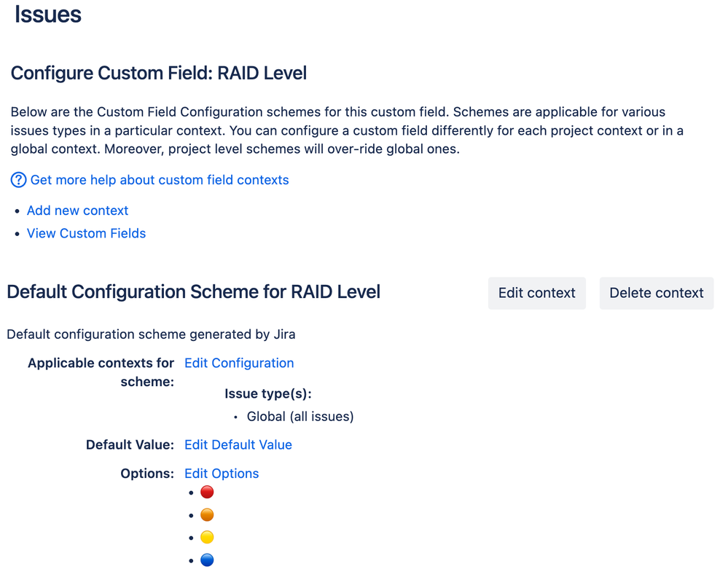Image resolution: width=728 pixels, height=577 pixels.
Task: Open Edit Configuration for the scheme
Action: (x=239, y=363)
